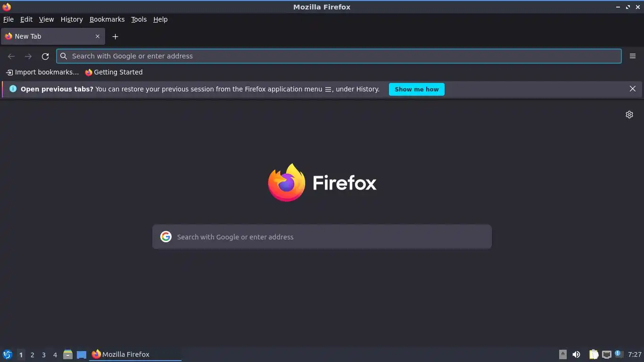Go back one page
644x362 pixels.
click(11, 56)
